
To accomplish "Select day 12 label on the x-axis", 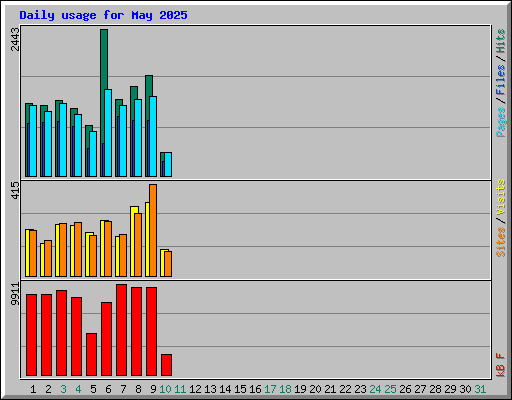I will (195, 389).
